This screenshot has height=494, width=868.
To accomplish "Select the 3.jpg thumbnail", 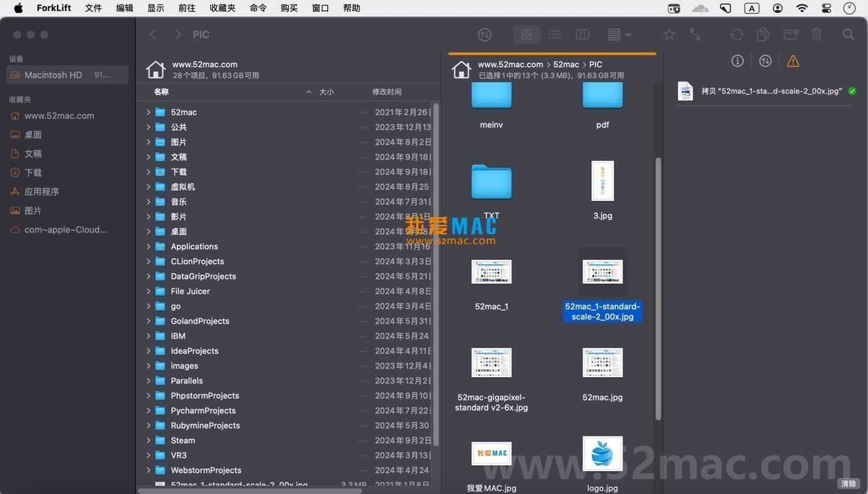I will coord(603,180).
